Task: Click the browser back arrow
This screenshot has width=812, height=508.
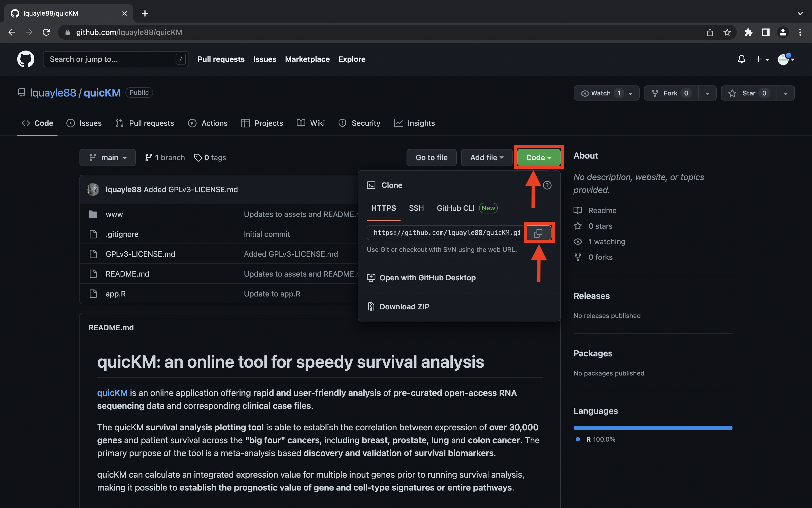Action: pos(12,32)
